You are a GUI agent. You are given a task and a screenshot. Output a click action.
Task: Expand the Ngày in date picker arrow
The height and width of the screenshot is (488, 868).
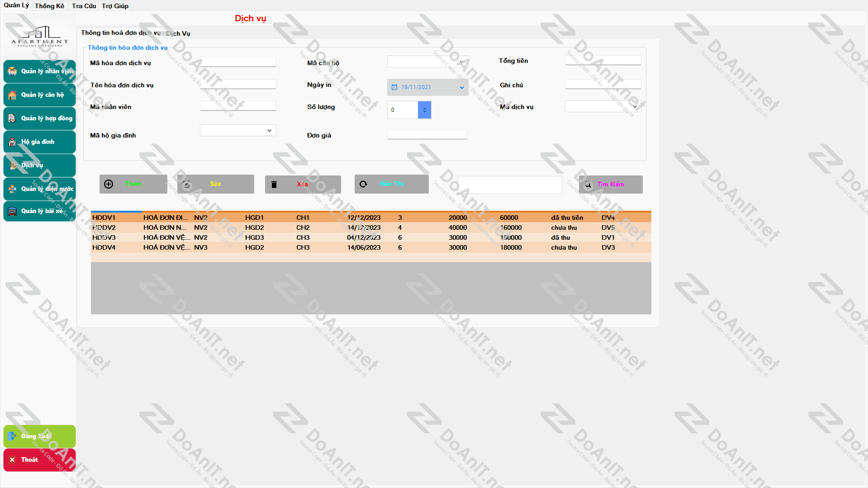coord(462,87)
